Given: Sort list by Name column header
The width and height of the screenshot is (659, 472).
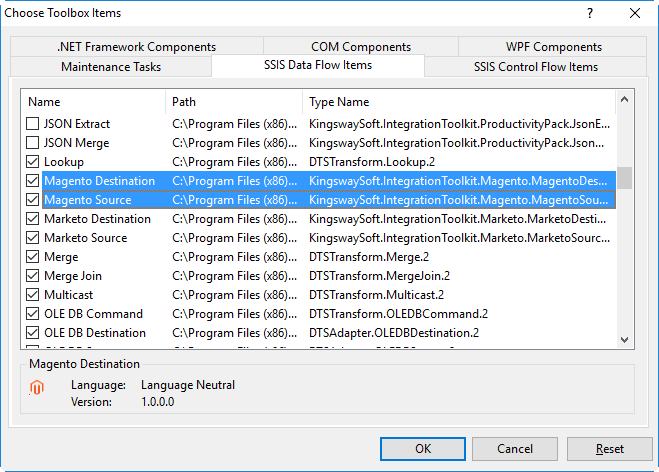Looking at the screenshot, I should pyautogui.click(x=93, y=102).
